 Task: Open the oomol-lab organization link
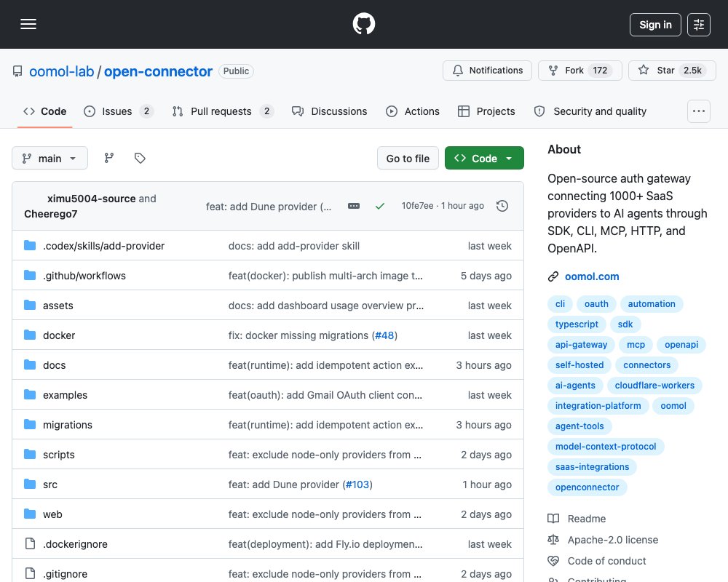61,71
